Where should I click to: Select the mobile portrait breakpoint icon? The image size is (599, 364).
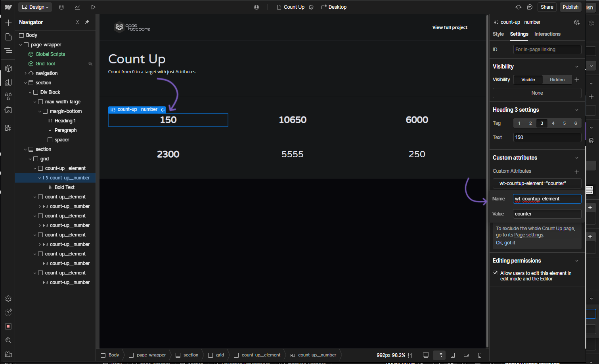pyautogui.click(x=480, y=355)
